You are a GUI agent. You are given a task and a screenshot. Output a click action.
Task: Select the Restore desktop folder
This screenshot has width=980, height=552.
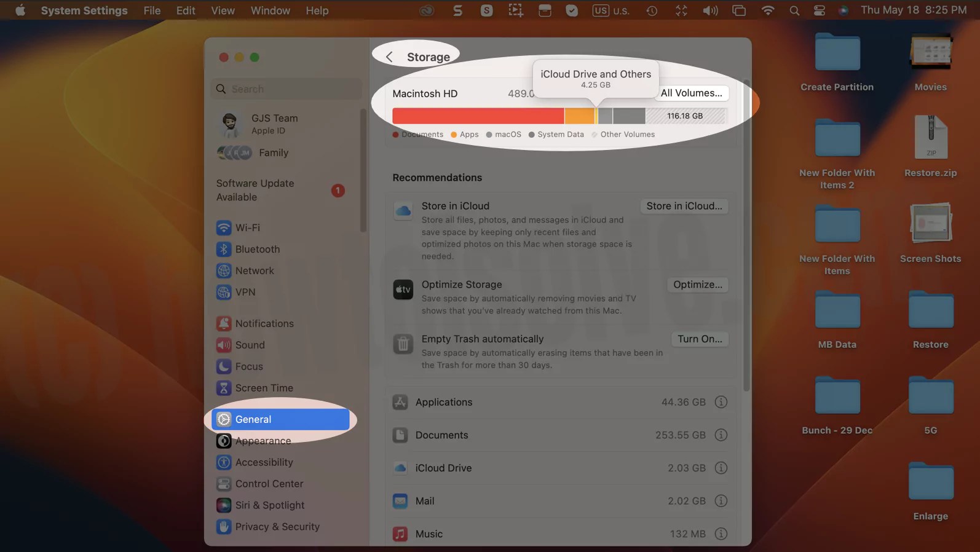[x=931, y=320]
